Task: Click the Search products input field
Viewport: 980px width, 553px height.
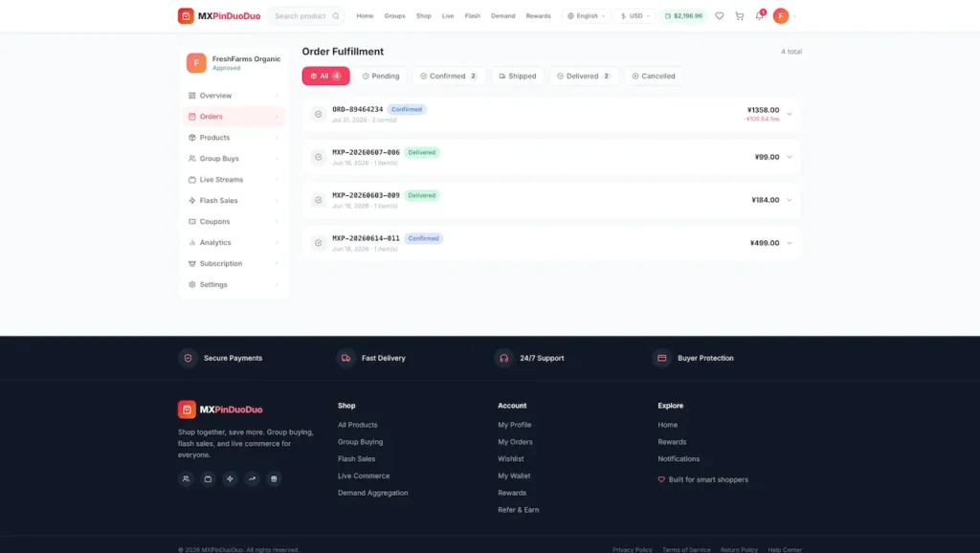Action: click(x=301, y=15)
